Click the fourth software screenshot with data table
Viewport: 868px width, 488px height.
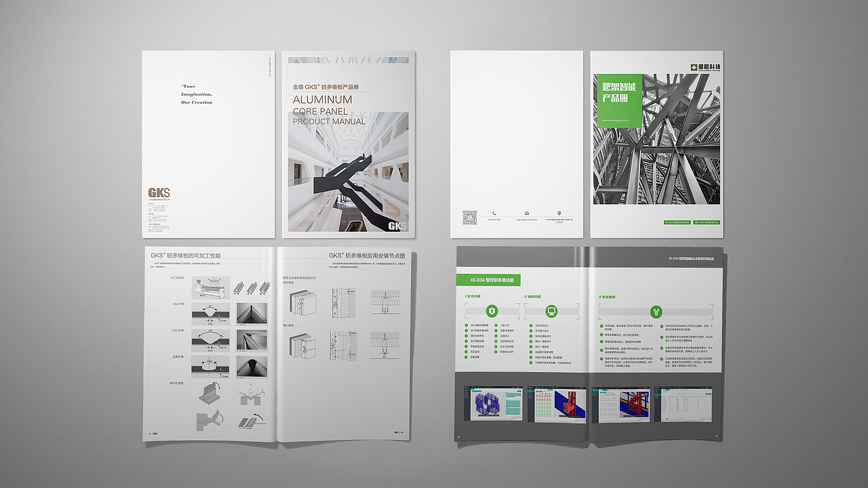pyautogui.click(x=684, y=404)
